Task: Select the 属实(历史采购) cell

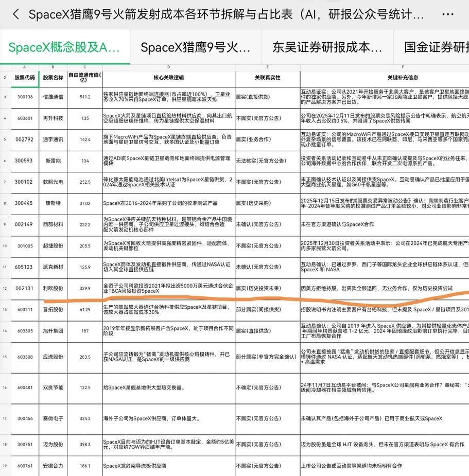Action: (x=267, y=203)
